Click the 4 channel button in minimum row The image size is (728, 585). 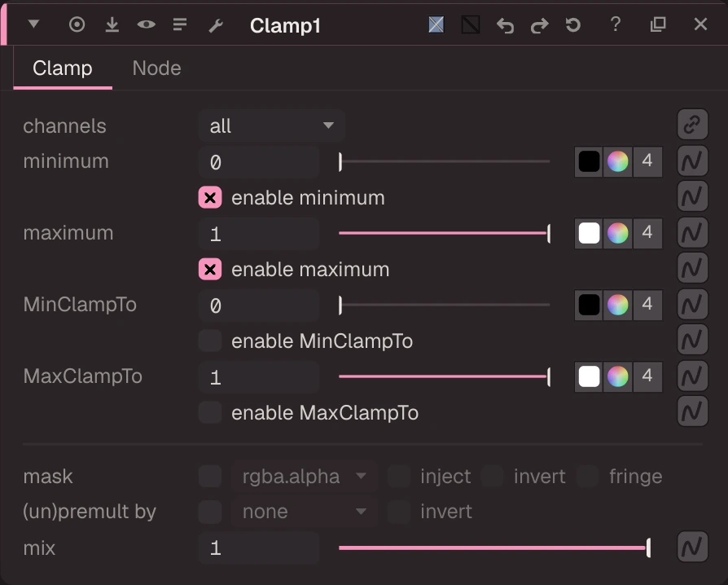pyautogui.click(x=647, y=161)
